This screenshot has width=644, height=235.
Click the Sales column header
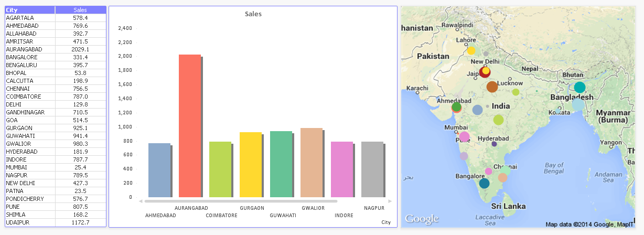(80, 10)
